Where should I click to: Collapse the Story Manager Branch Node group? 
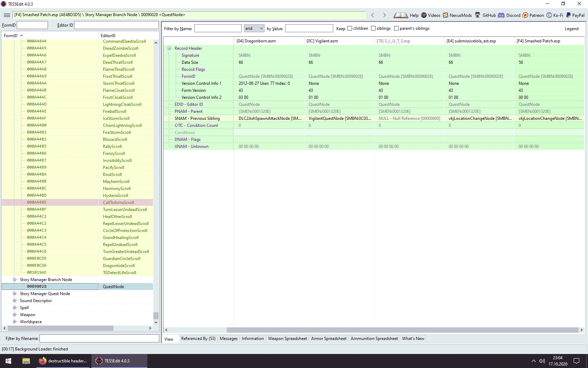[15, 280]
